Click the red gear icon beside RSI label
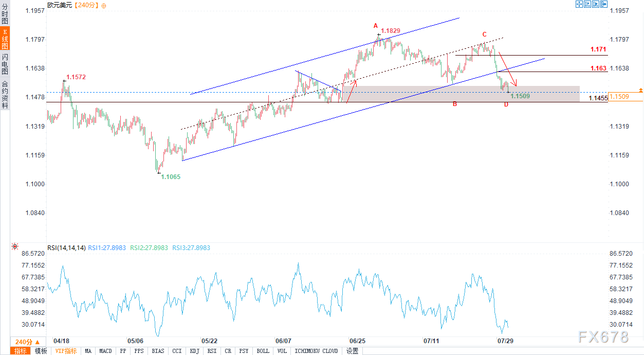The height and width of the screenshot is (355, 644). tap(15, 247)
